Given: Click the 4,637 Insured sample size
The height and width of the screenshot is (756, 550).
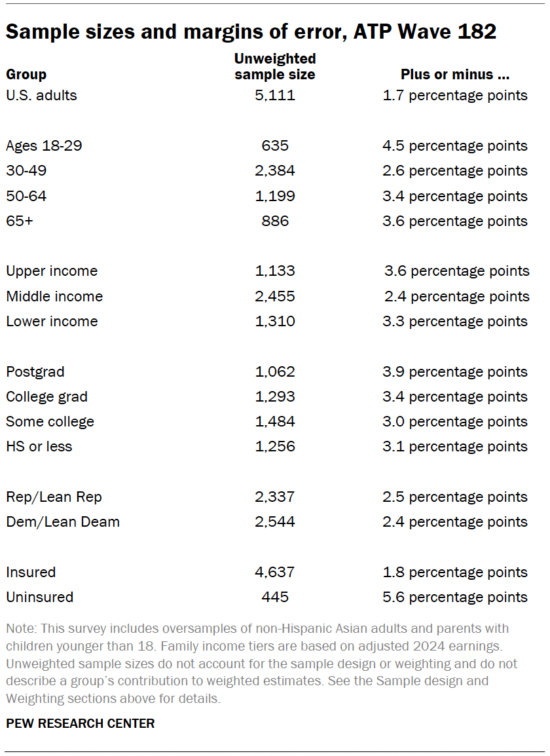Looking at the screenshot, I should (x=275, y=573).
